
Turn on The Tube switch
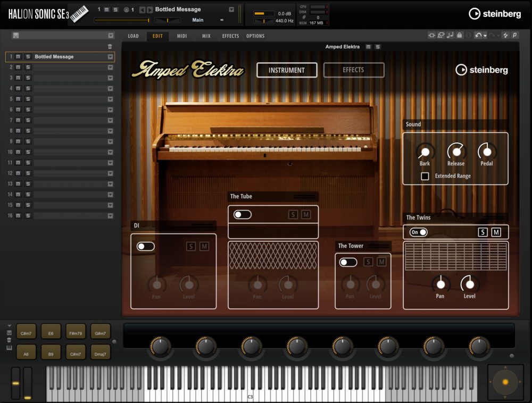pyautogui.click(x=242, y=215)
